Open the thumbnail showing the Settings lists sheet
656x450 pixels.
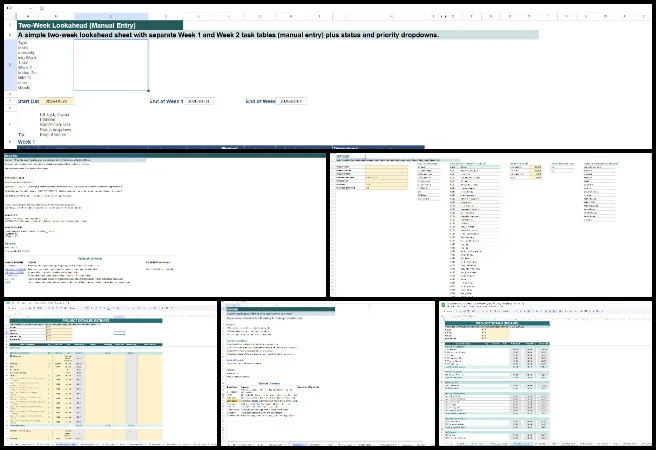[491, 224]
